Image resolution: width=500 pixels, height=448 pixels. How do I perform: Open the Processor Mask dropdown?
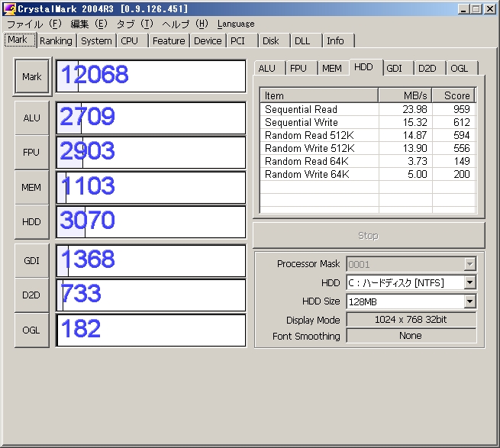click(469, 264)
